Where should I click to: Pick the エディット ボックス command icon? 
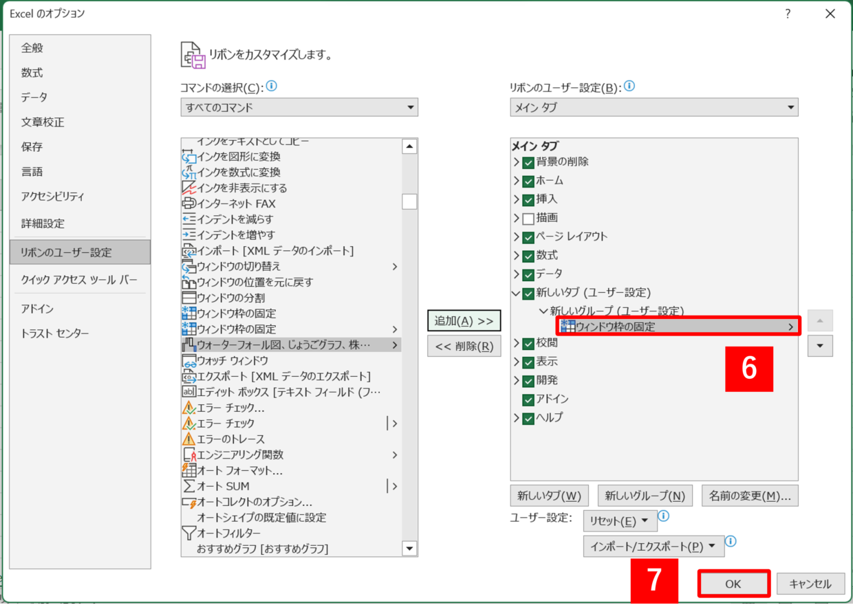[189, 392]
